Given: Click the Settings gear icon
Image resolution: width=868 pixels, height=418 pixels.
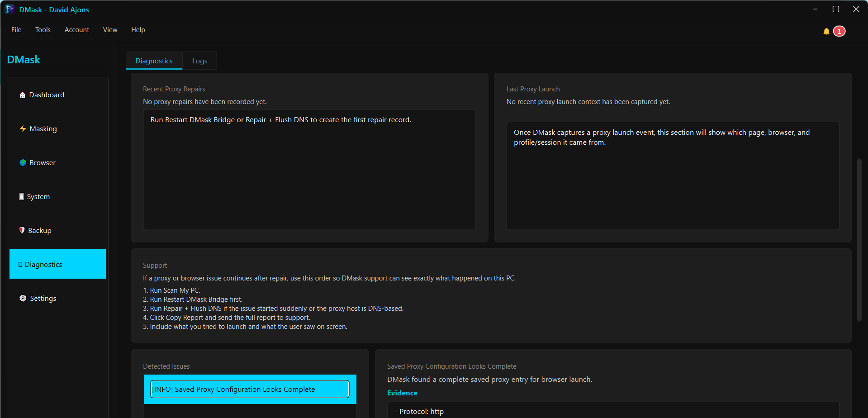Looking at the screenshot, I should pyautogui.click(x=23, y=299).
